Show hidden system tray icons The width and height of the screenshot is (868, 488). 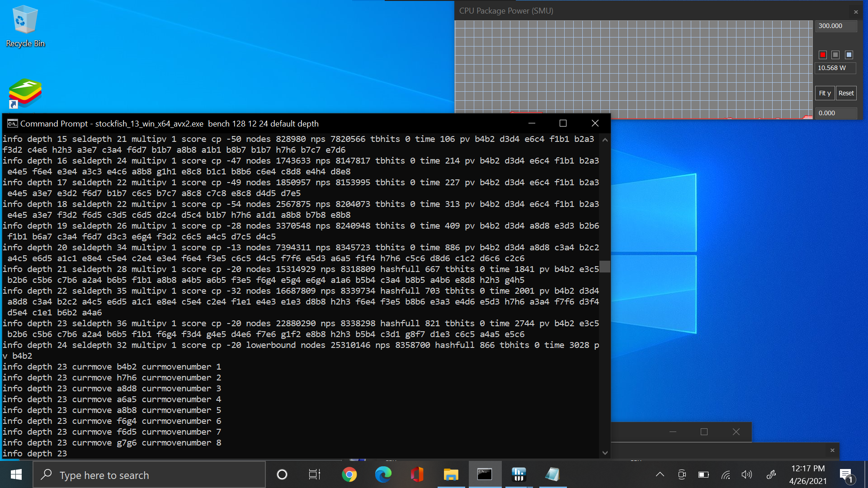(x=660, y=474)
